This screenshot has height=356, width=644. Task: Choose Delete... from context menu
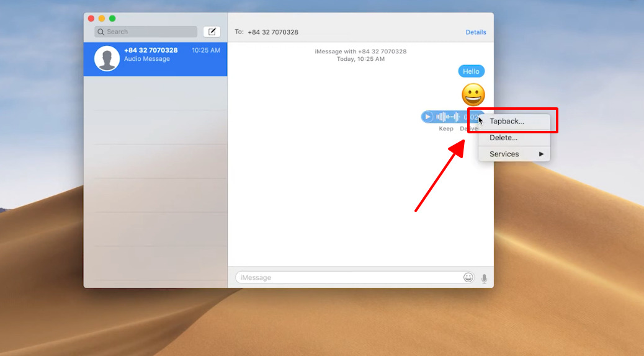(514, 138)
